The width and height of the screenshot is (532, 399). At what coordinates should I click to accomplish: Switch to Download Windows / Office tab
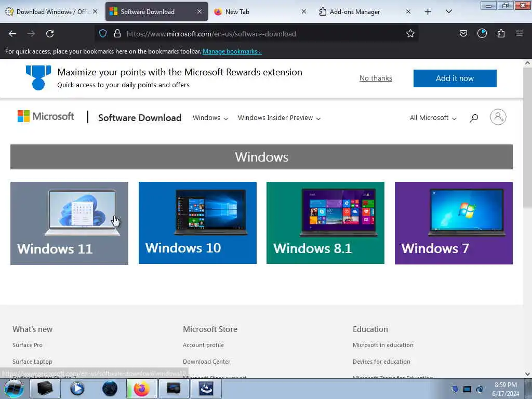(51, 11)
